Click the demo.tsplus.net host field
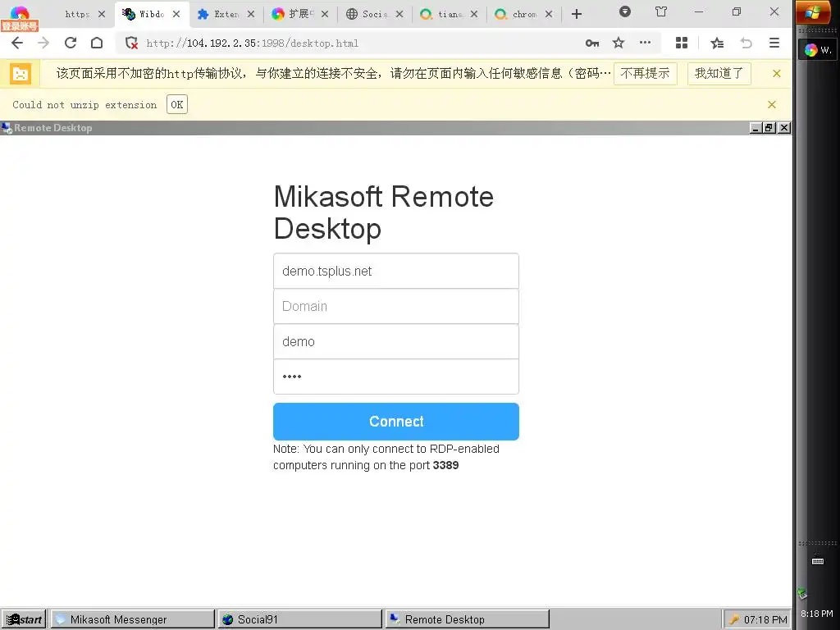Screen dimensions: 840x630 pos(396,271)
